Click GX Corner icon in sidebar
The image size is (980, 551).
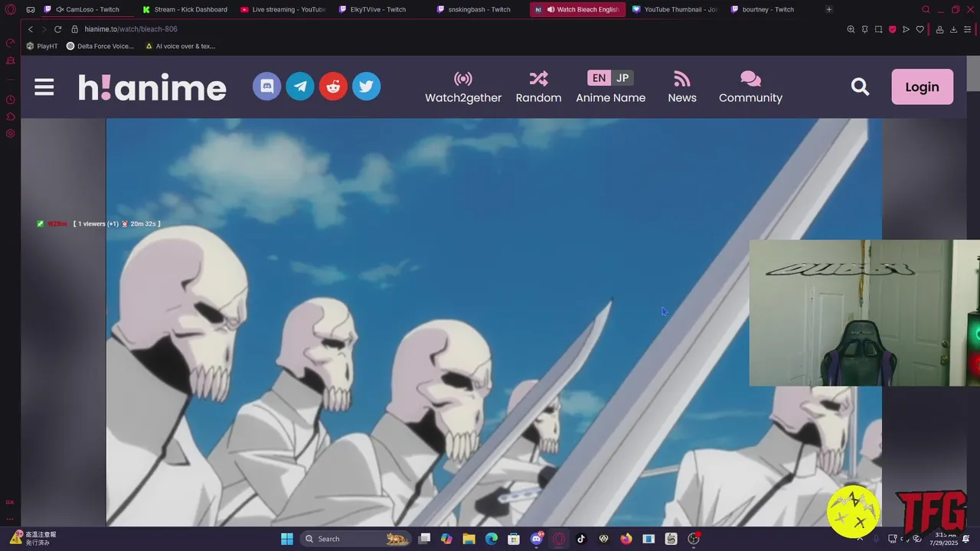tap(10, 502)
